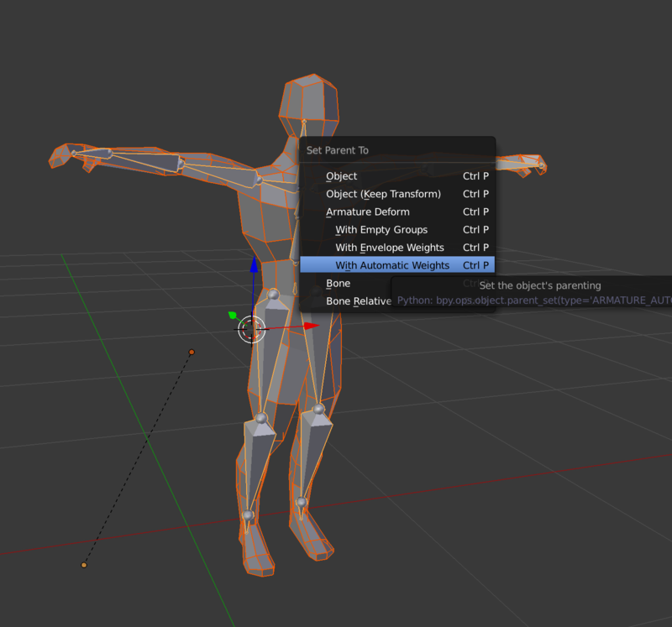
Task: Choose Object in Set Parent To menu
Action: point(396,176)
